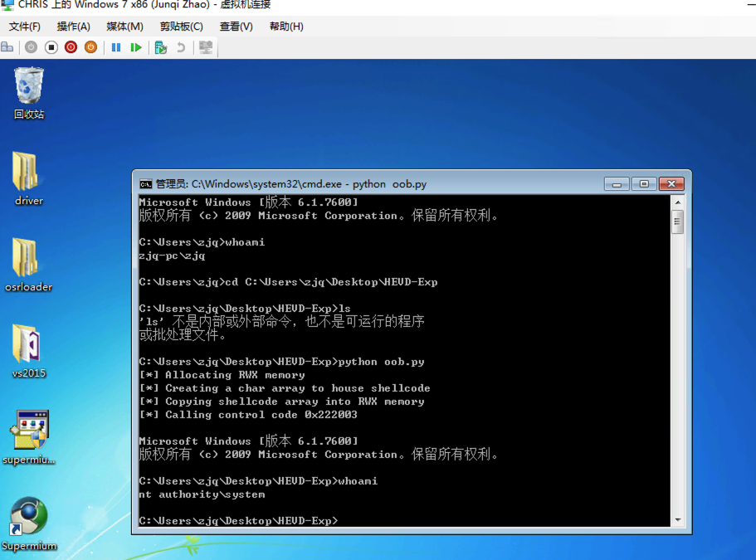The height and width of the screenshot is (560, 756).
Task: Click the green Reset VM icon
Action: pos(136,47)
